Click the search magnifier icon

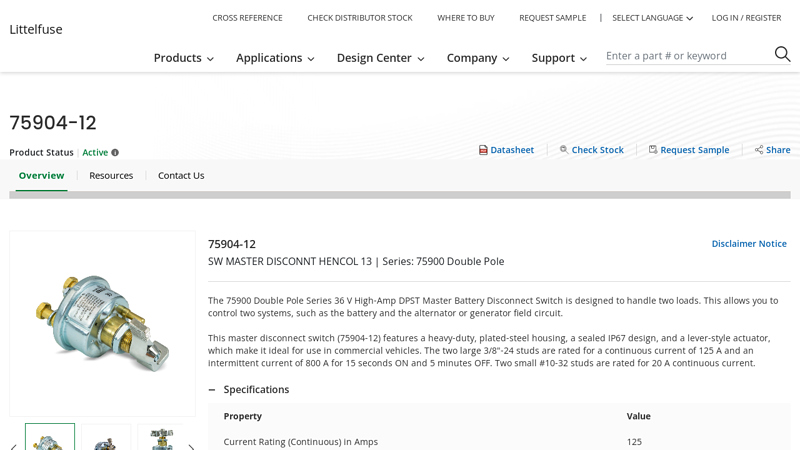pos(782,55)
